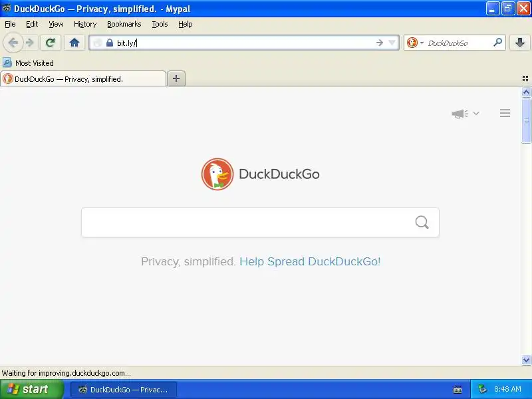The width and height of the screenshot is (532, 399).
Task: Focus the DuckDuckGo page search field
Action: [260, 222]
